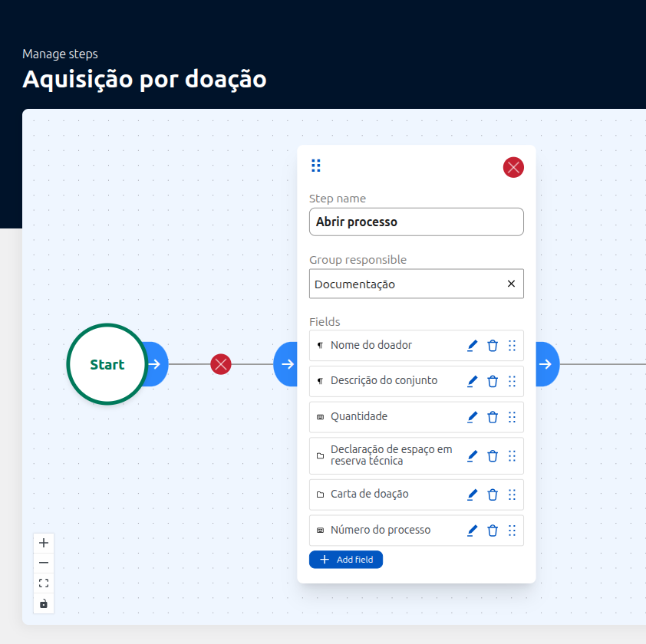
Task: Go back via "Manage steps" breadcrumb
Action: 60,54
